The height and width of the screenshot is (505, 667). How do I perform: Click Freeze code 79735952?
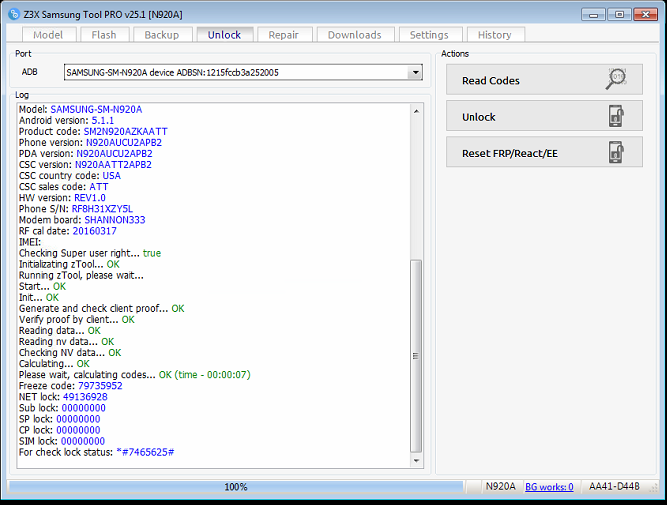pos(100,386)
